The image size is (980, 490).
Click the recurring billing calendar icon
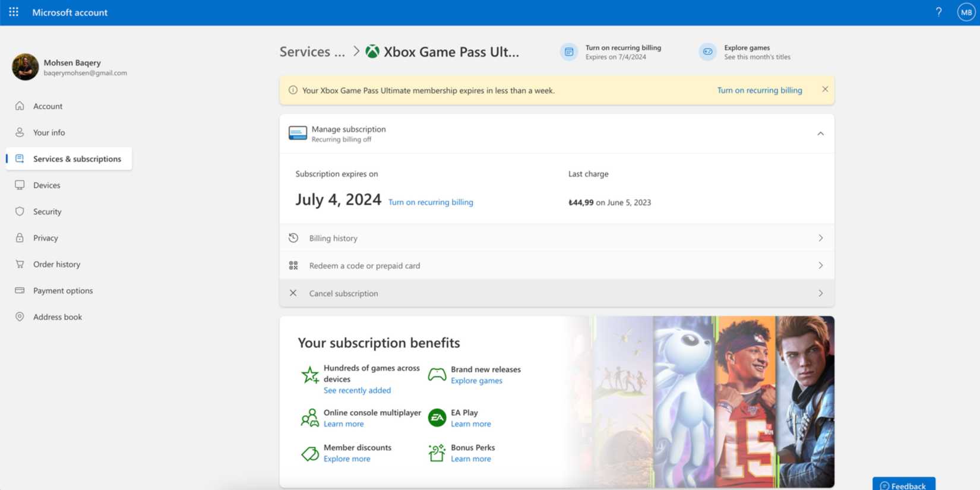pos(568,52)
